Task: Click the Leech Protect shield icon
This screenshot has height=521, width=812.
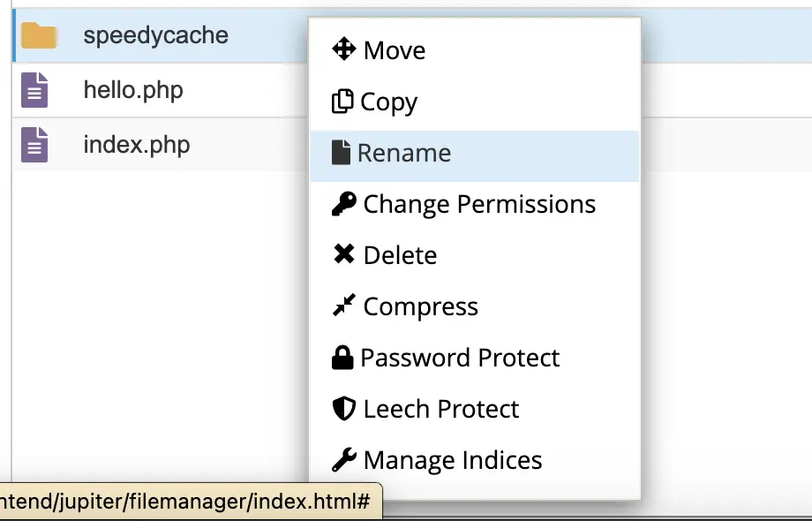Action: click(x=343, y=409)
